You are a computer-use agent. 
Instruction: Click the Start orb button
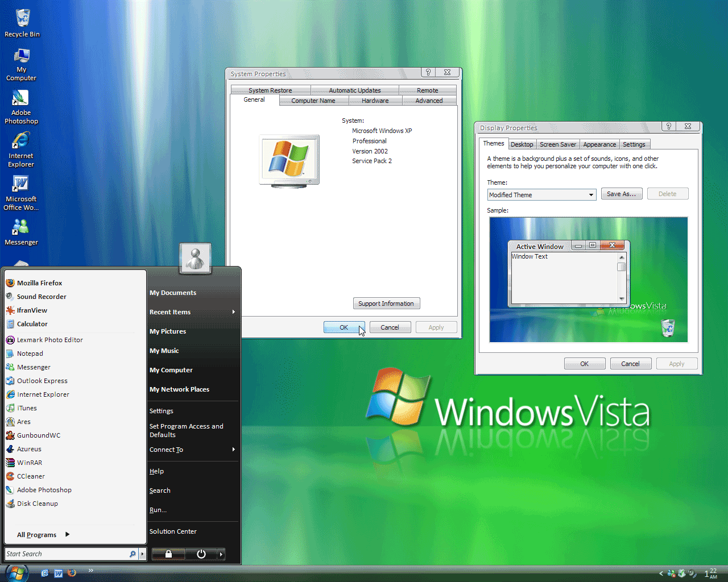16,573
